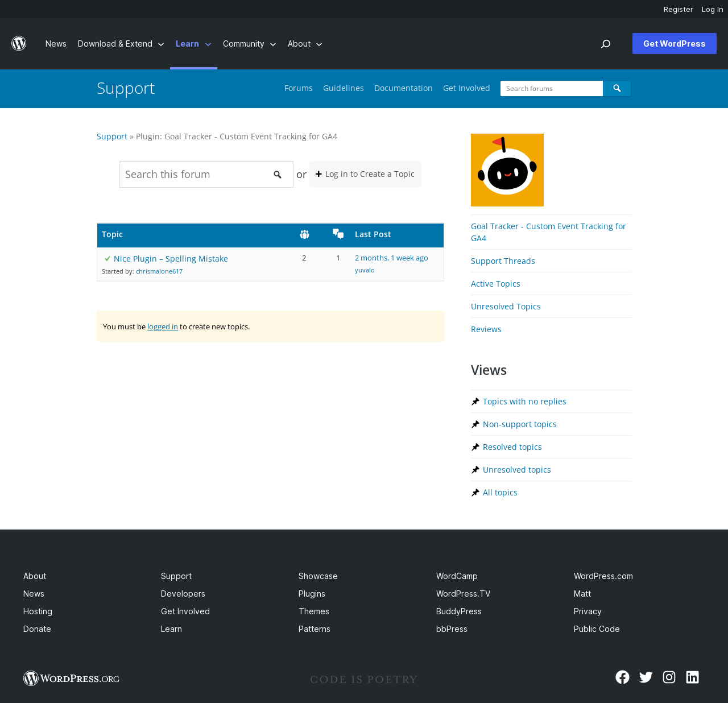Open the Twitter icon in footer

tap(646, 677)
